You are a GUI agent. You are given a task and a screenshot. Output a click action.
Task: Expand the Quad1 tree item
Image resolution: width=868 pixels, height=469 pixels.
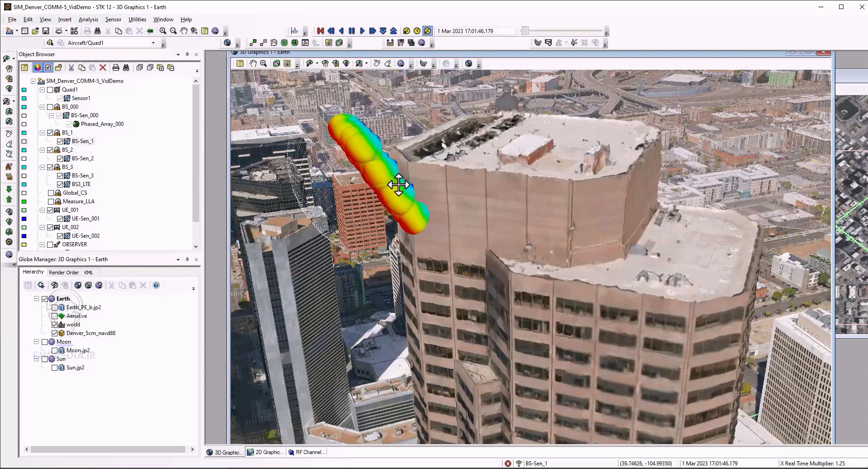(x=42, y=90)
